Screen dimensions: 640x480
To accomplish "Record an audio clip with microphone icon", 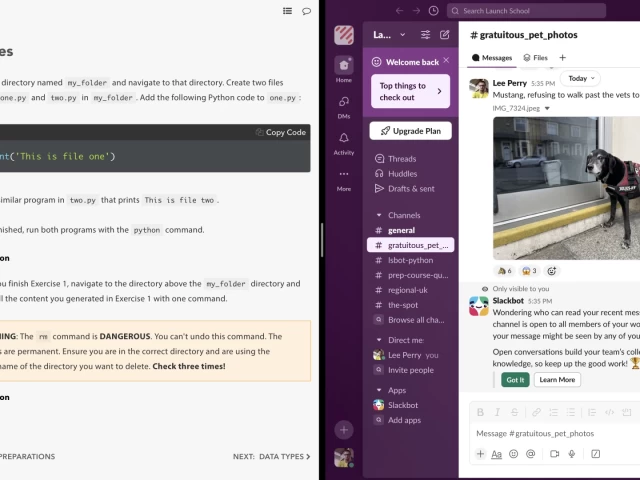I will click(573, 453).
